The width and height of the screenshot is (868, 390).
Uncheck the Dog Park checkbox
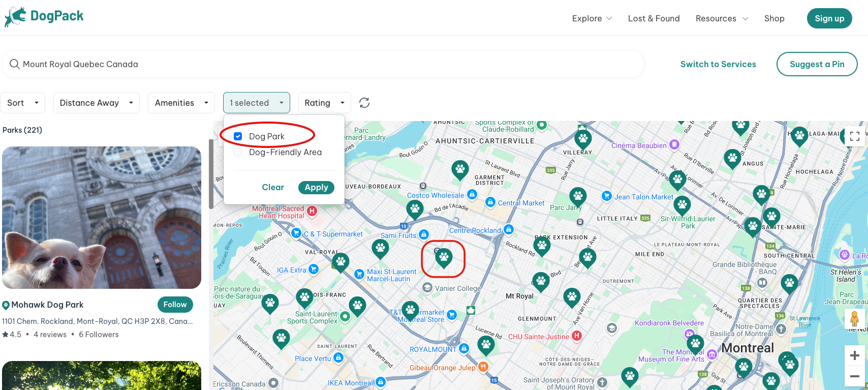(x=238, y=136)
